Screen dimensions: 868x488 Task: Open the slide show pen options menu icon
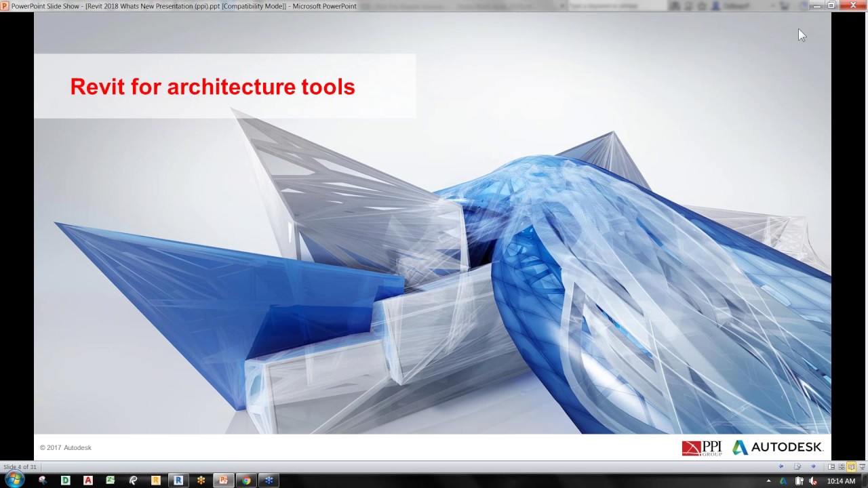coord(797,466)
